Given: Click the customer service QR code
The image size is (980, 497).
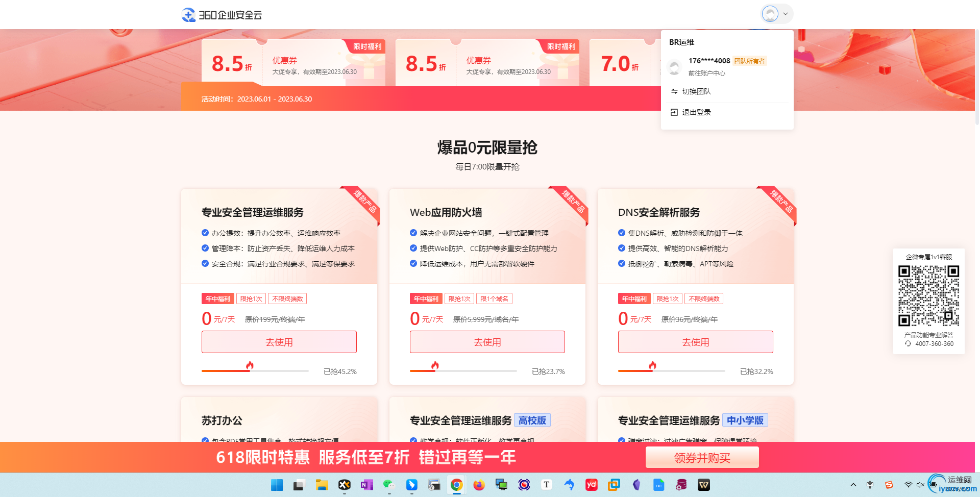Looking at the screenshot, I should click(928, 296).
